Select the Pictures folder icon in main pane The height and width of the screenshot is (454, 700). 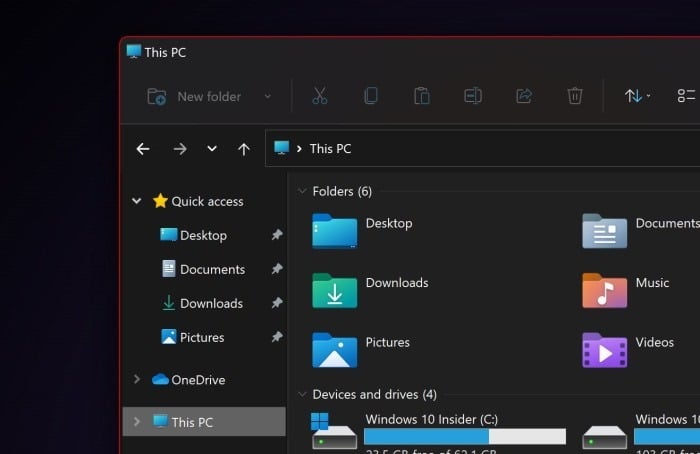click(334, 350)
